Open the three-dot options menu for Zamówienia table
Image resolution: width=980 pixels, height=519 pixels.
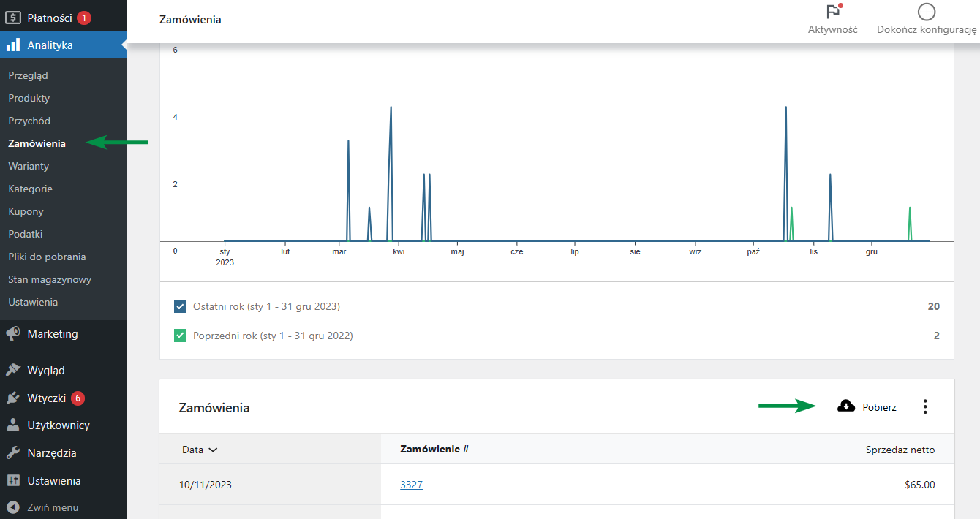pyautogui.click(x=925, y=407)
